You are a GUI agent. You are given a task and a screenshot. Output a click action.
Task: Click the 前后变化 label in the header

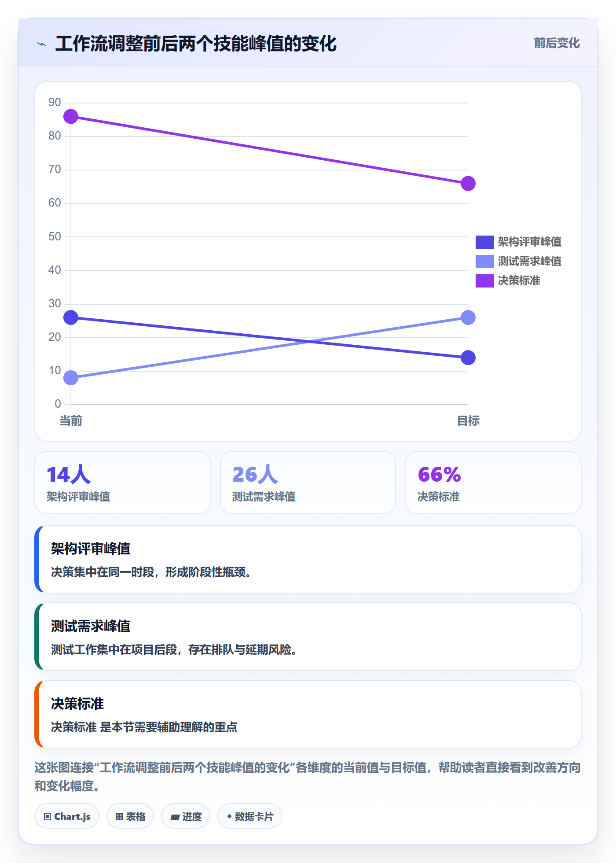point(557,43)
